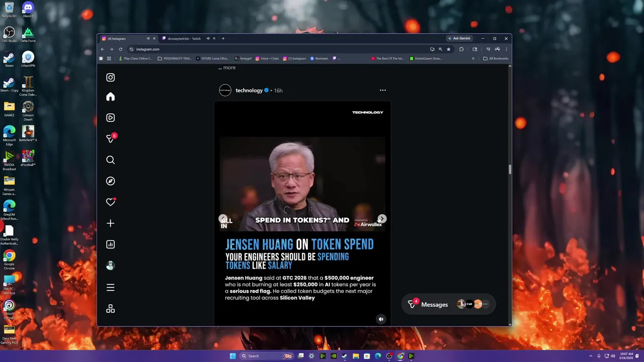
Task: Go to next carousel slide arrow
Action: tap(382, 219)
